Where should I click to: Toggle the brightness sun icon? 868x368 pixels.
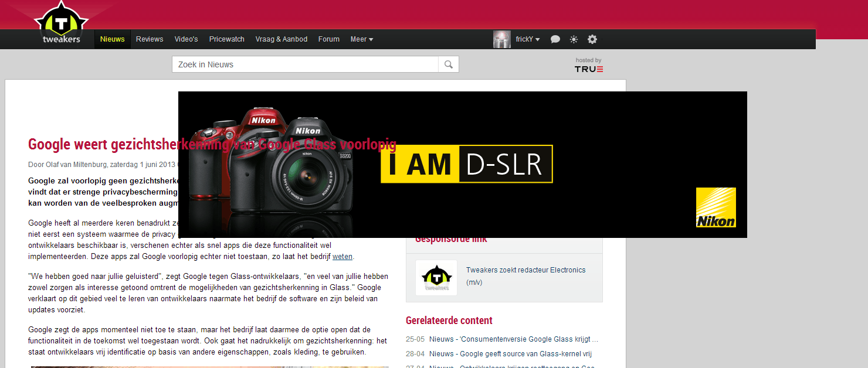[574, 39]
